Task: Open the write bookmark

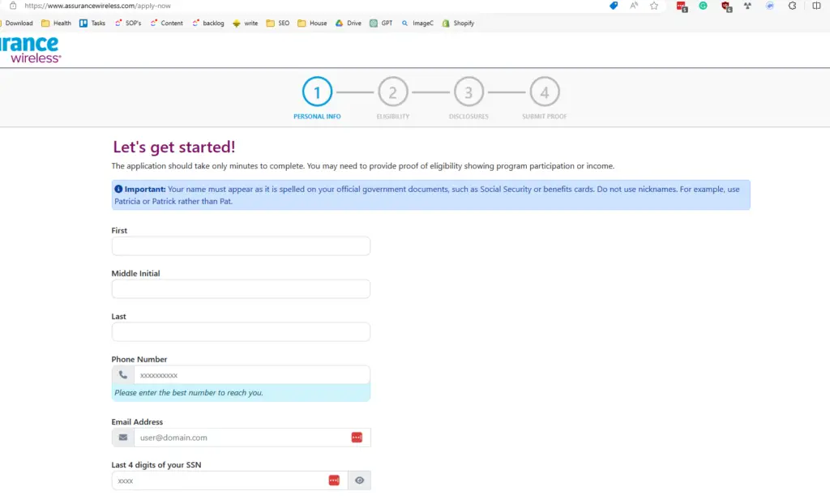Action: point(245,23)
